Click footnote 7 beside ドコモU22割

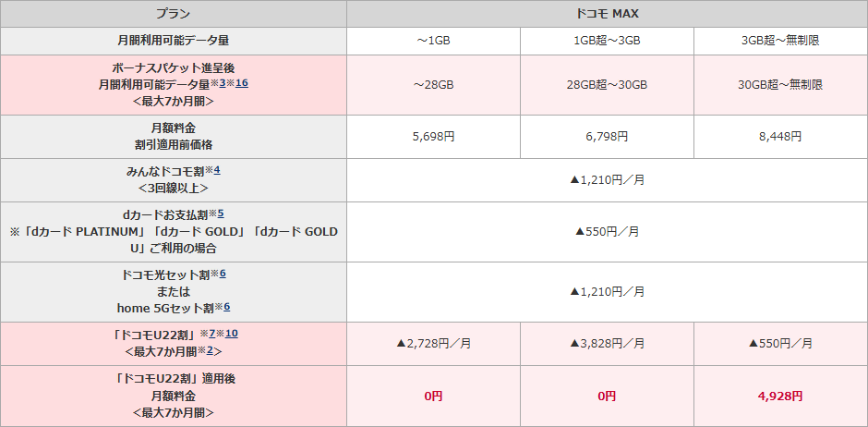click(x=211, y=333)
